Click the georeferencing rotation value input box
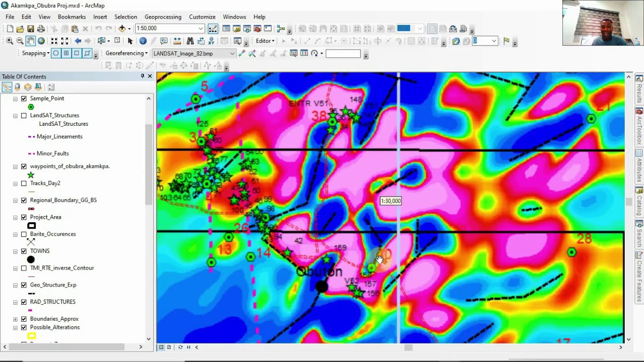 (343, 53)
